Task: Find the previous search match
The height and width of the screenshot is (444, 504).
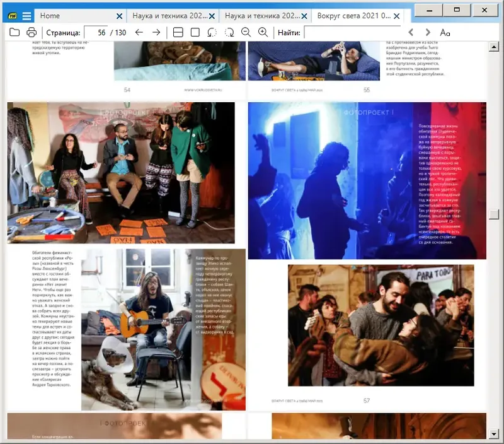Action: click(x=411, y=32)
